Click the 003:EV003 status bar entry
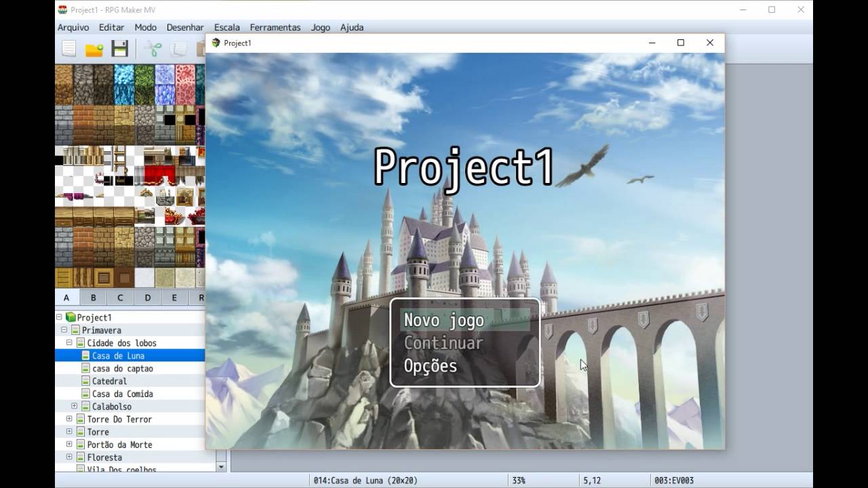 [x=674, y=481]
